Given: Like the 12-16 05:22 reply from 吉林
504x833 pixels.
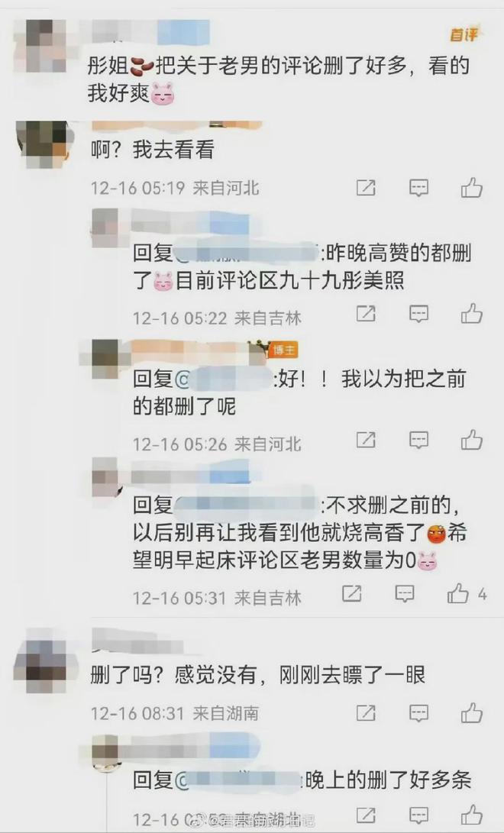Looking at the screenshot, I should [472, 314].
